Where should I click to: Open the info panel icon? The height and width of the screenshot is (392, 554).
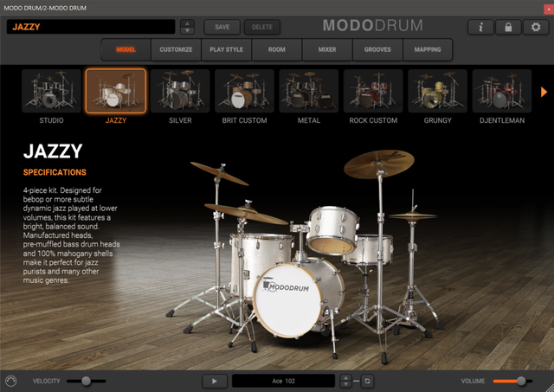(480, 27)
